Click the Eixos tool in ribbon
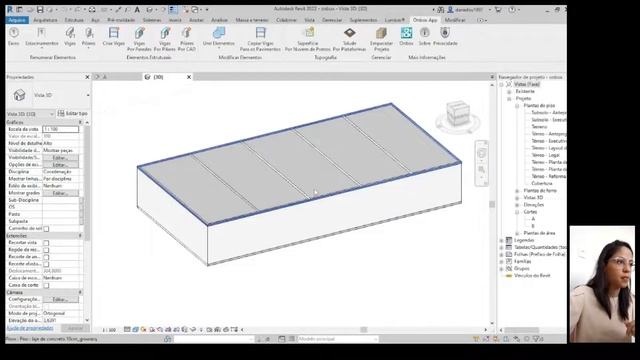 click(13, 36)
